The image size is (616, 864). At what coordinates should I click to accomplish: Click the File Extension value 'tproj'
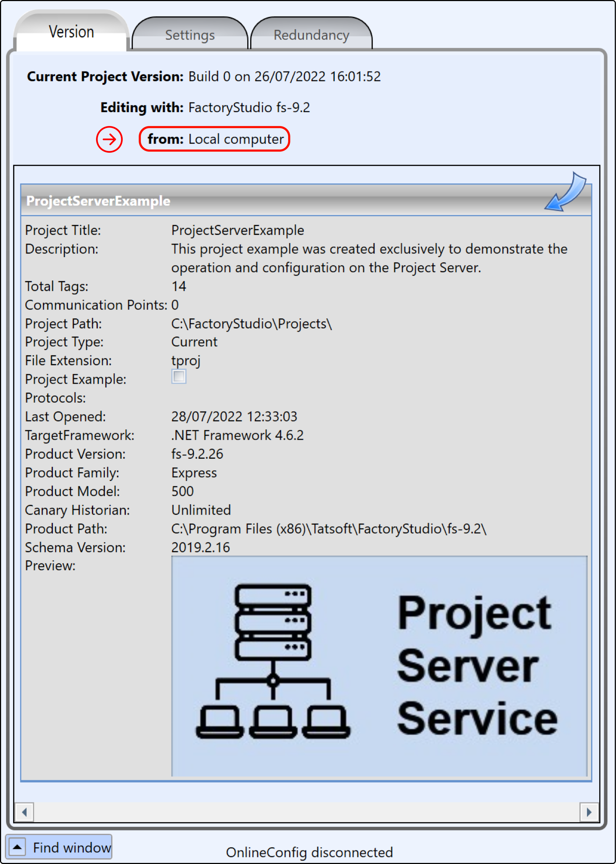coord(186,361)
